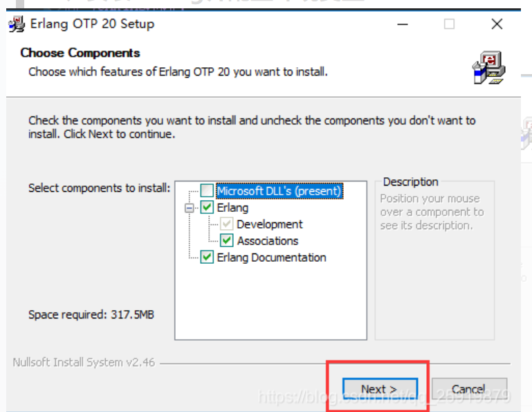Click the disabled maximize window button

pos(449,24)
